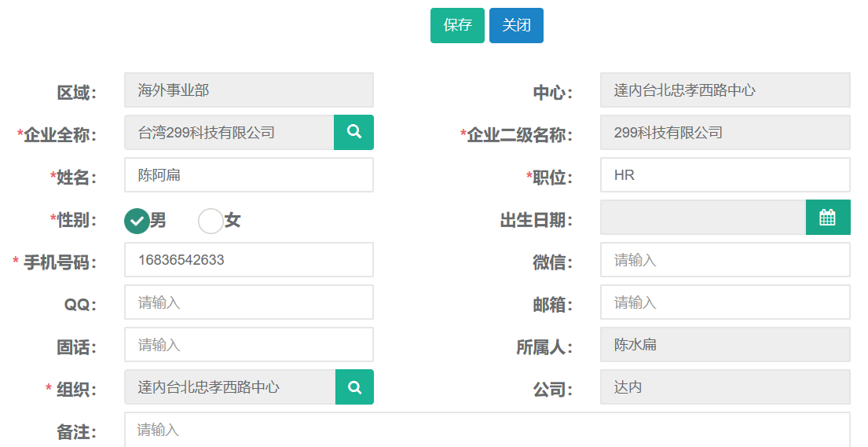Click the 企业全称 field showing 台湾299科技有限公司
Viewport: 868px width, 447px height.
click(229, 133)
